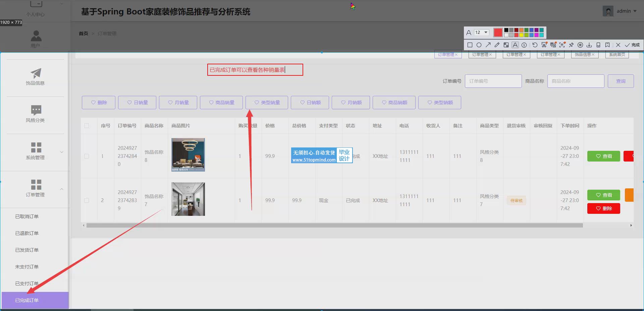Click the undo annotation icon

pos(535,45)
